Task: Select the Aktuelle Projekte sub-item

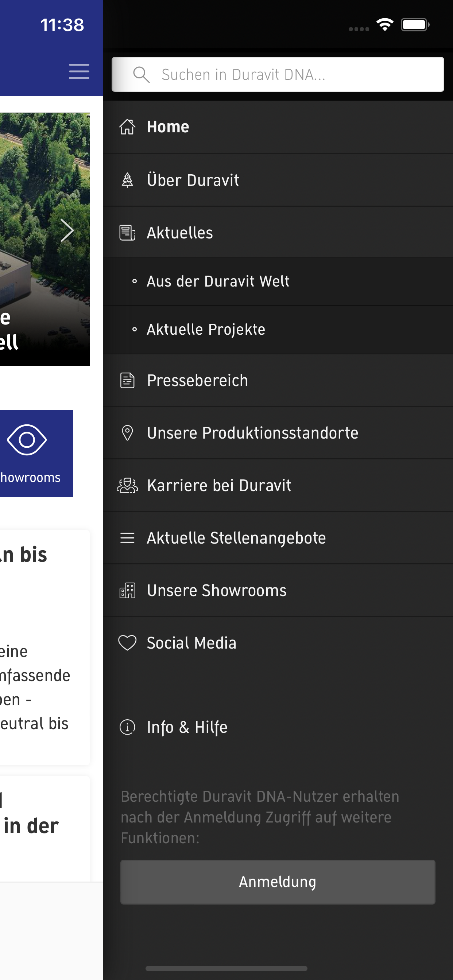Action: [278, 330]
